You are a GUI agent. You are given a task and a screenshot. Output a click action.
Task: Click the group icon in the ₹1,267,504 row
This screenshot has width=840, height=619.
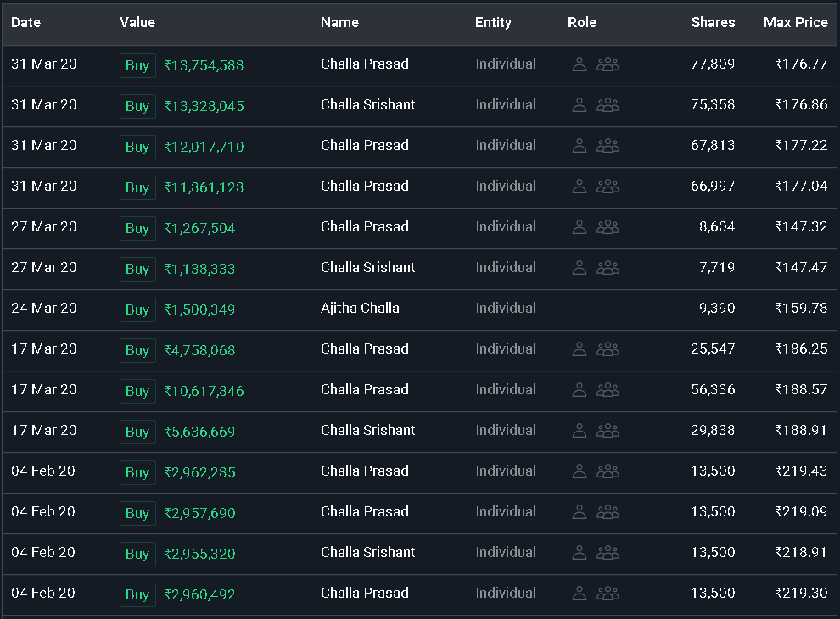(608, 227)
